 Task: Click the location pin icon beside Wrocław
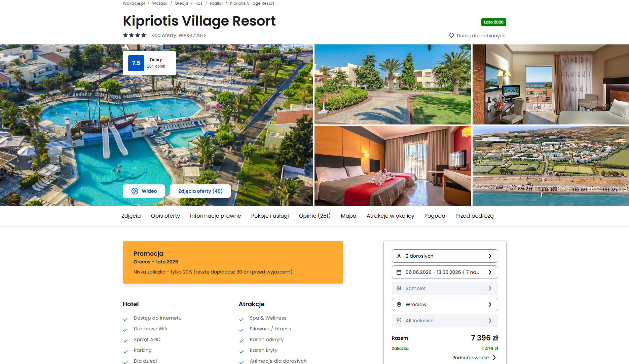pos(399,304)
